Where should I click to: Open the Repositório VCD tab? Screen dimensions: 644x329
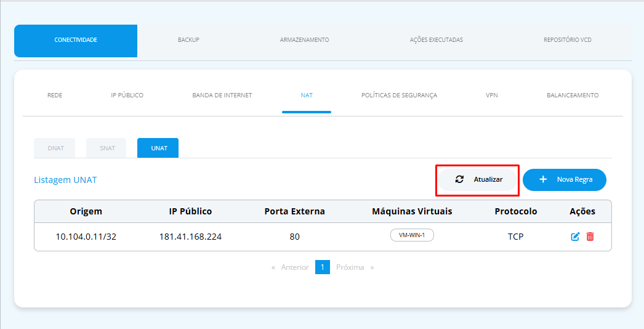[x=568, y=40]
